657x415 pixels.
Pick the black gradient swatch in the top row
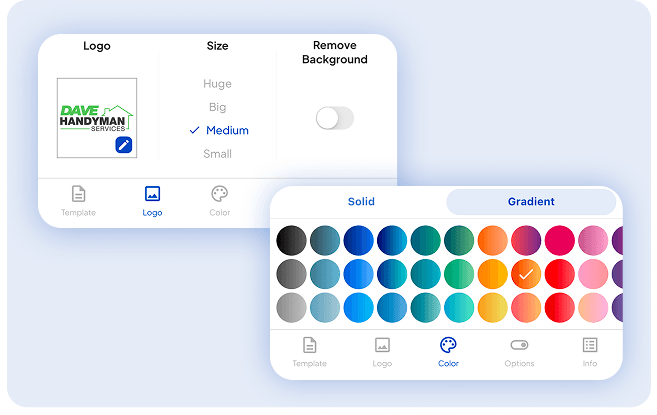[x=291, y=241]
